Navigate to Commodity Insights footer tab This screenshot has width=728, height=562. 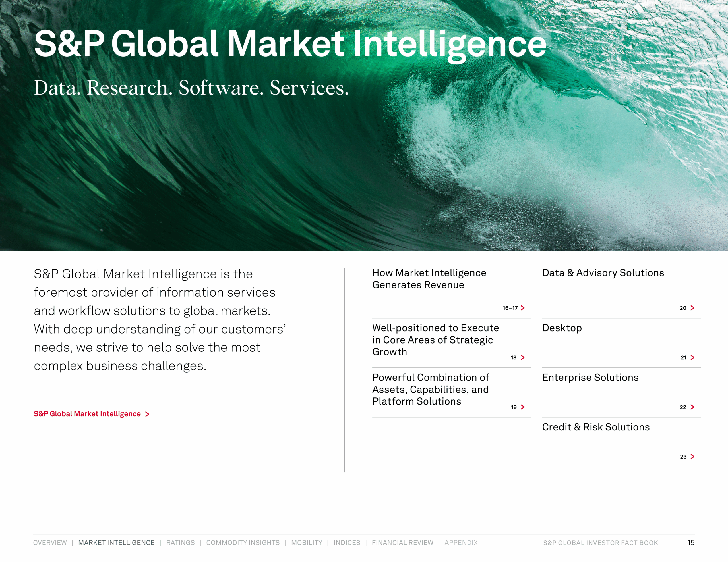(x=243, y=543)
